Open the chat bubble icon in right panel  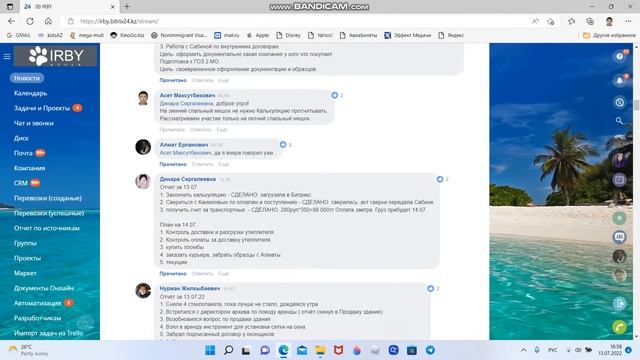point(619,237)
